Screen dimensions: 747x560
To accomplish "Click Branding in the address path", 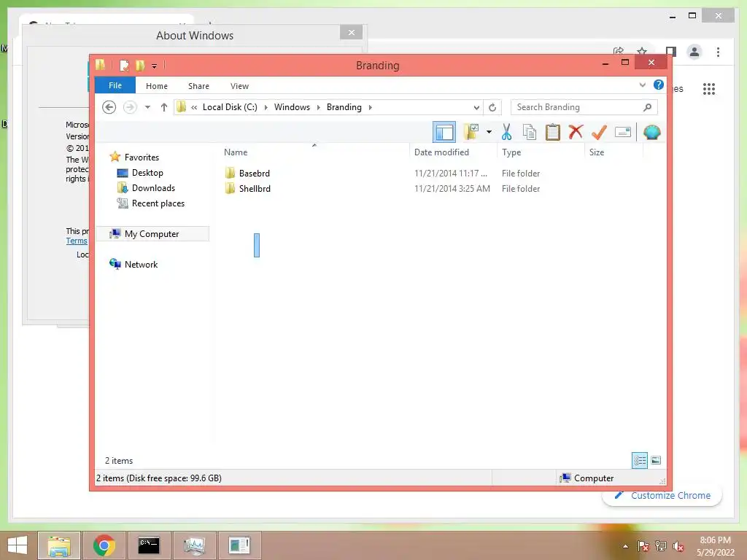I will click(x=344, y=107).
